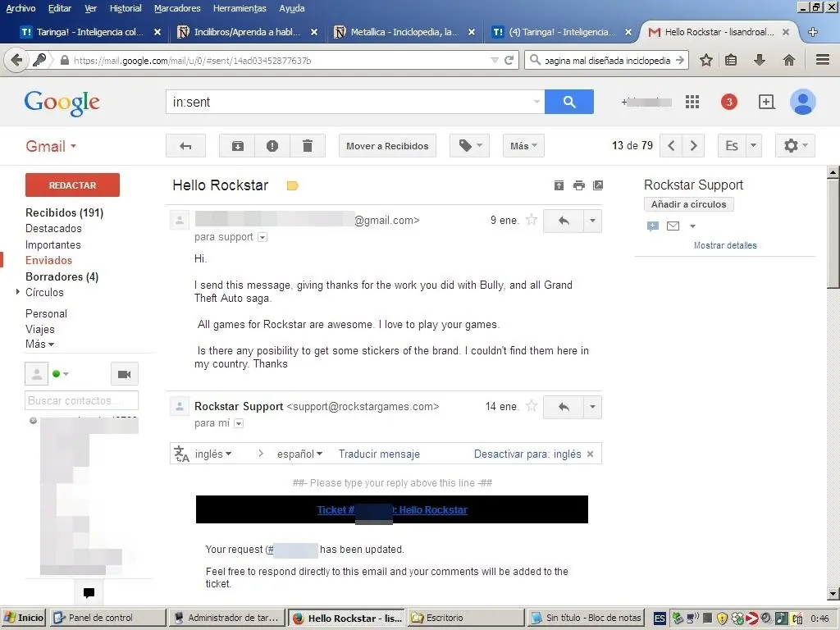Screen dimensions: 840x630
Task: Click the Share plus box icon
Action: tap(767, 102)
